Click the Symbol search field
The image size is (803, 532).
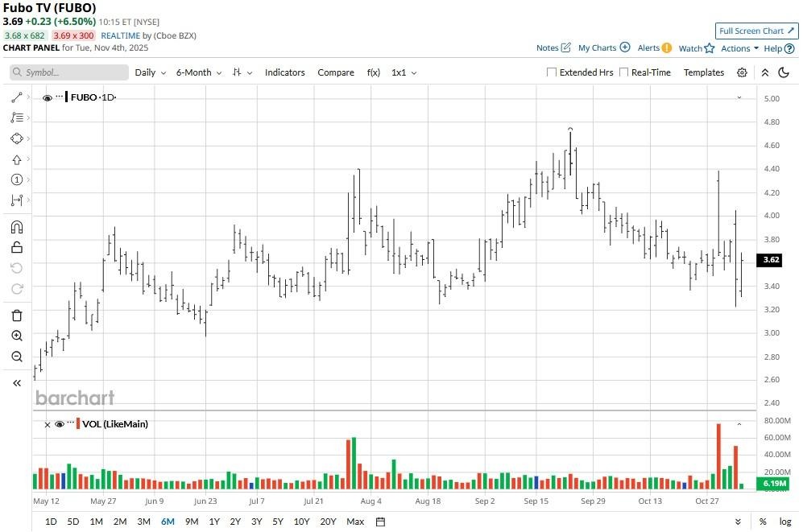69,72
